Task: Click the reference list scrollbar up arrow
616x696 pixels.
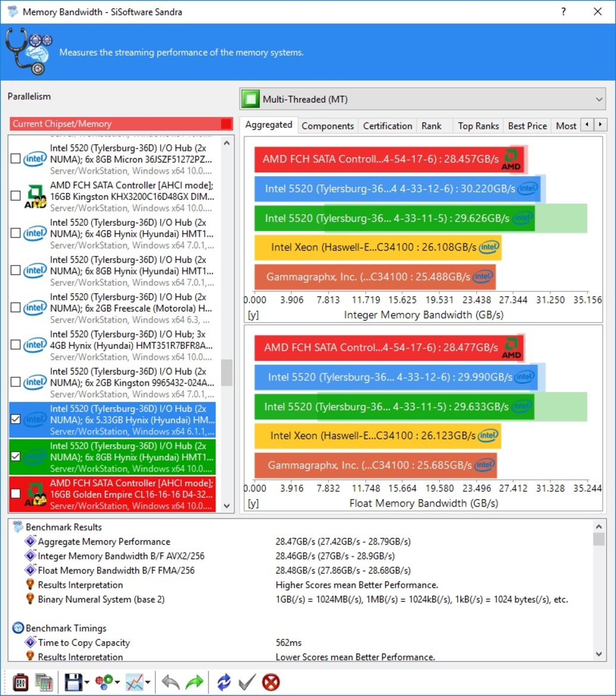Action: (x=227, y=143)
